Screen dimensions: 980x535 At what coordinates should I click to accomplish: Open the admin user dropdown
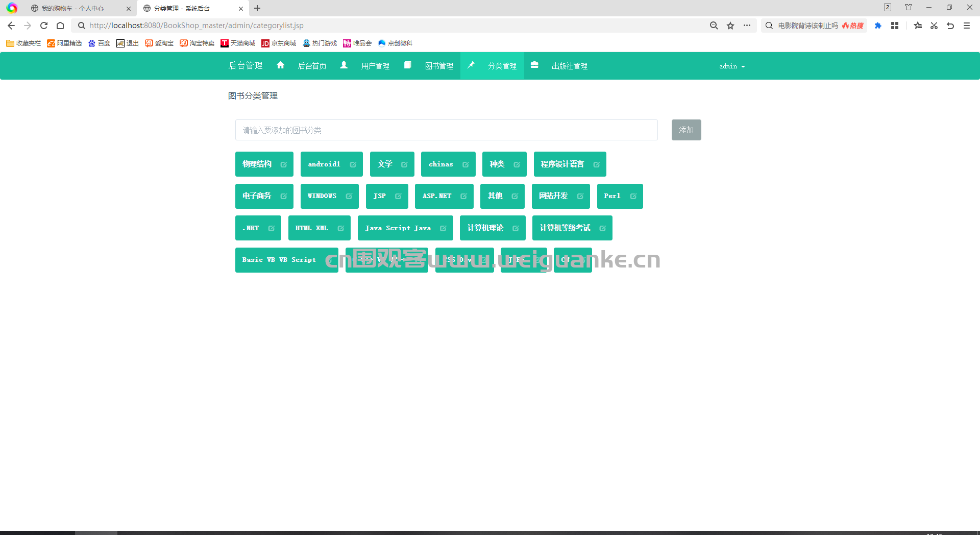click(x=732, y=66)
